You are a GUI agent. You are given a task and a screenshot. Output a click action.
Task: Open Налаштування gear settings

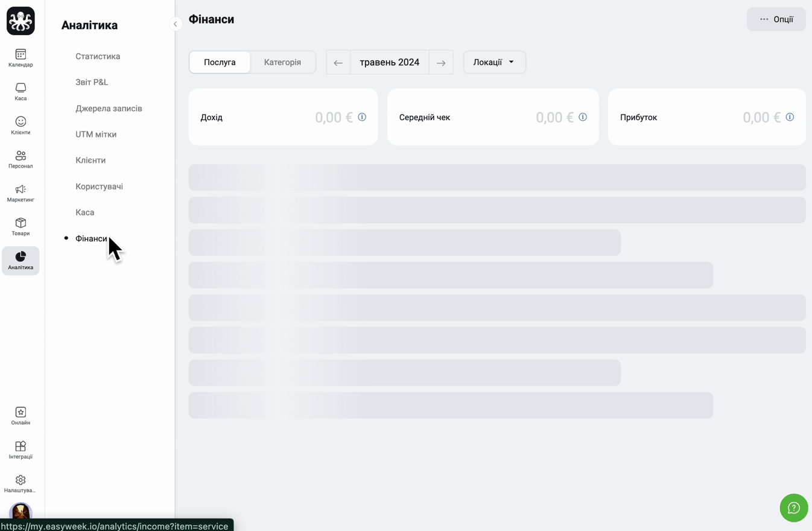coord(21,484)
